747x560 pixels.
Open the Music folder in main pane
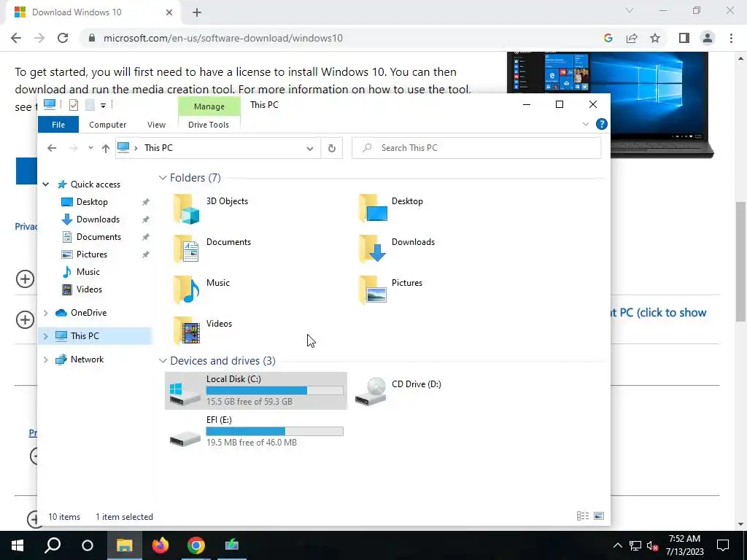point(186,290)
